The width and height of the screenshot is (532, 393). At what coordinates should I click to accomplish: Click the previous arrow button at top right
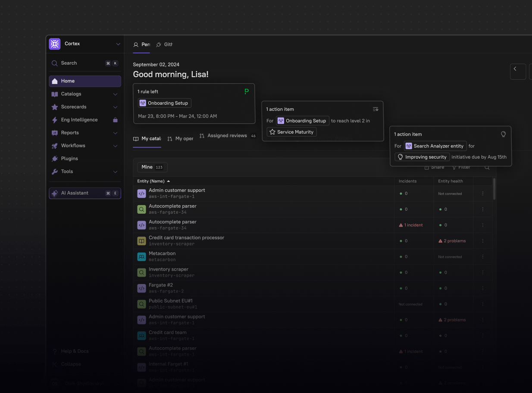[x=517, y=72]
